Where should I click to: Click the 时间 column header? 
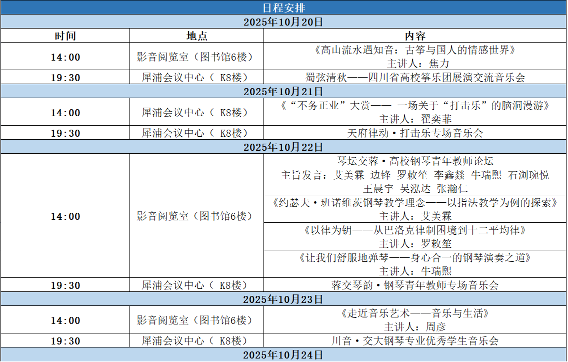click(x=65, y=36)
